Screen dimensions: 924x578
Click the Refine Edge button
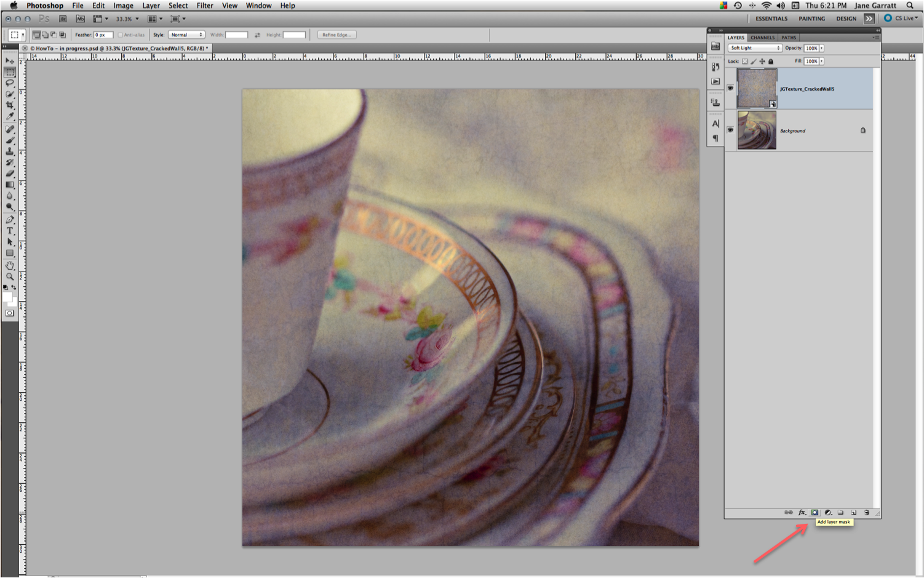point(336,34)
